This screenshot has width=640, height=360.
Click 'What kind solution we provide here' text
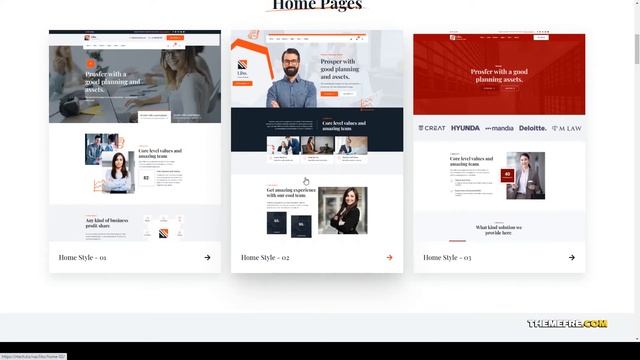pos(499,230)
